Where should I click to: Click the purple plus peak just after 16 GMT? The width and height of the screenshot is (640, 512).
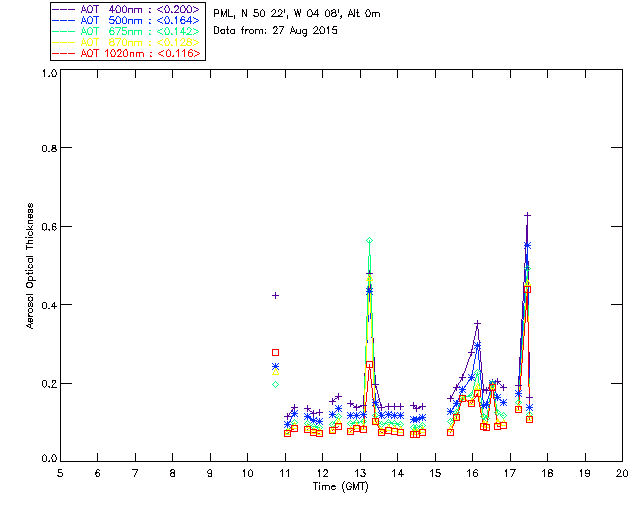477,323
